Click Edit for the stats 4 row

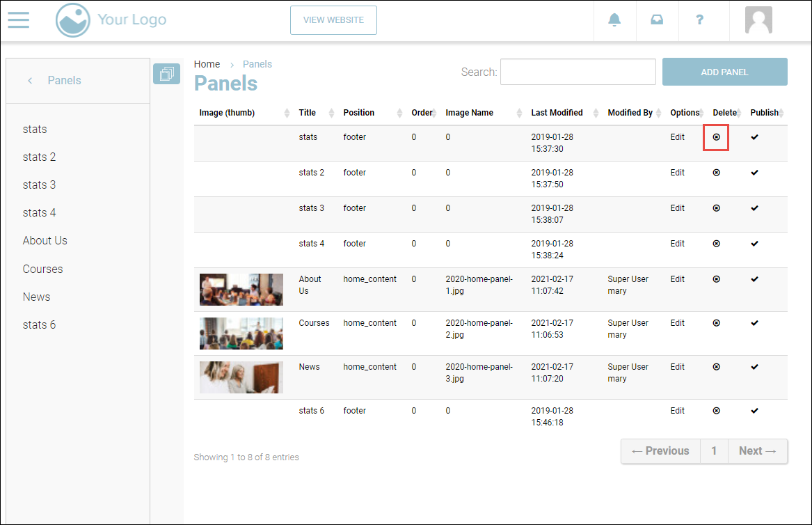tap(678, 244)
